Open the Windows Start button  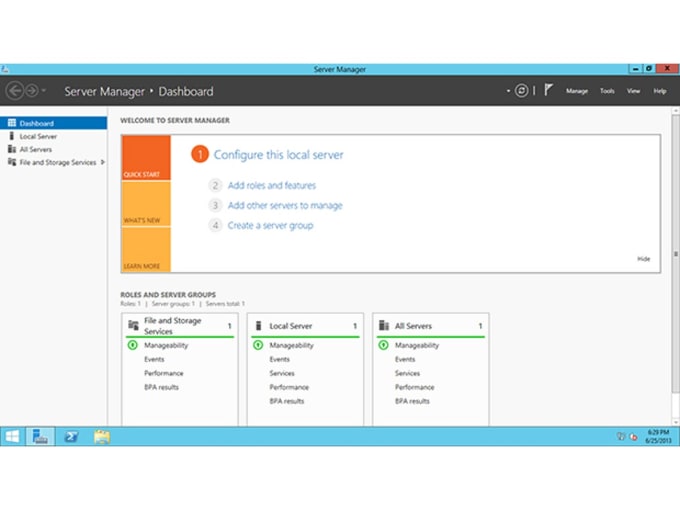click(12, 436)
